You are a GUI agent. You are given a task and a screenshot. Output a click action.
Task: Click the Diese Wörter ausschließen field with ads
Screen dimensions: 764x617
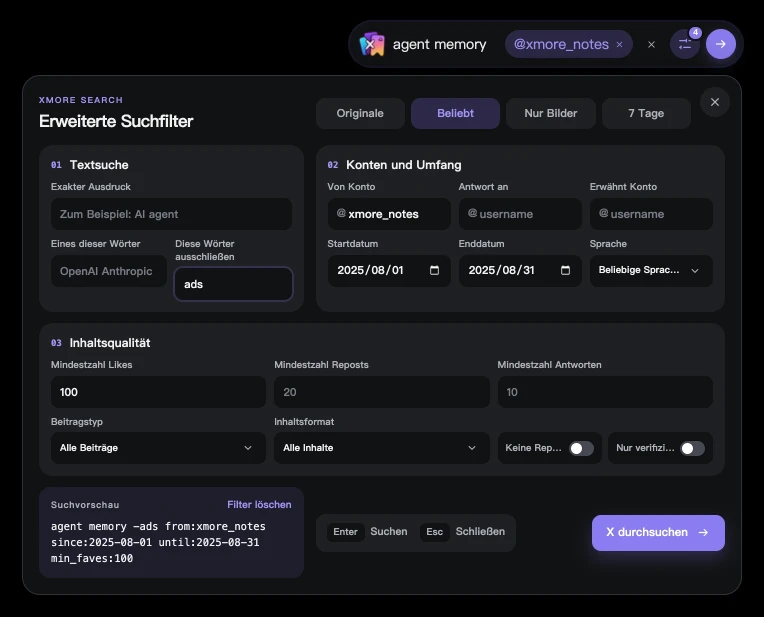point(233,284)
